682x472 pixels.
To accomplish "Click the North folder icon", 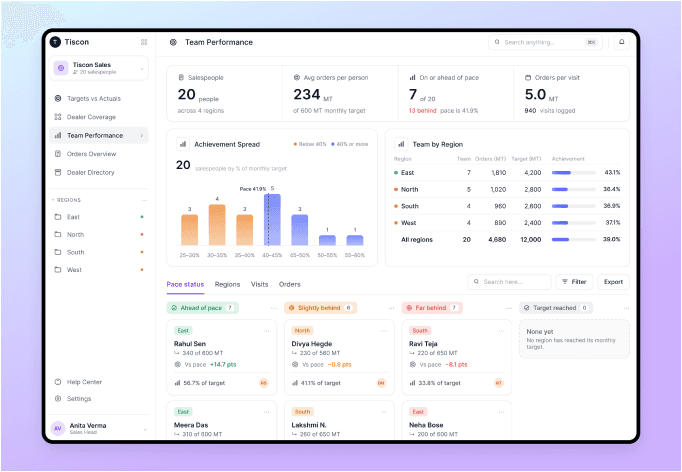I will point(58,234).
